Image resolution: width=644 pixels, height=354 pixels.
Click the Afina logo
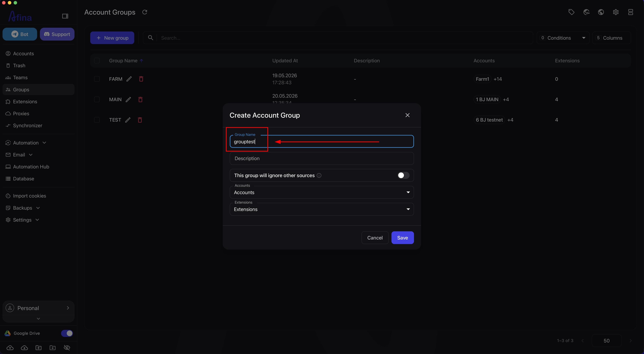pos(20,16)
